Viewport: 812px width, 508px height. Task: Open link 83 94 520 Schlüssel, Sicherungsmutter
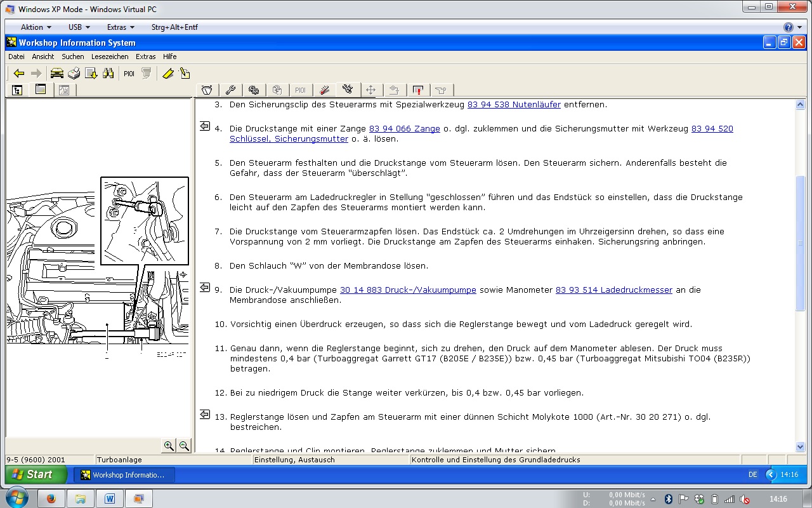pos(481,133)
